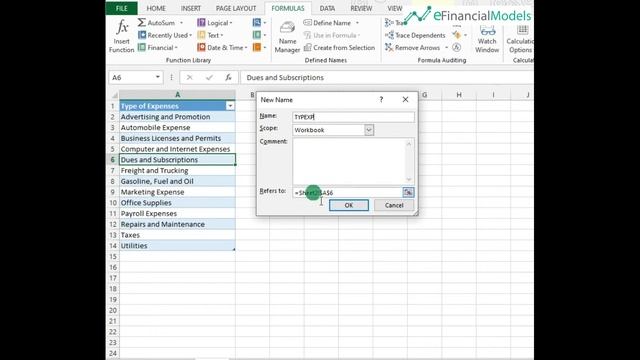Expand the AutoSum dropdown arrow

pos(181,23)
